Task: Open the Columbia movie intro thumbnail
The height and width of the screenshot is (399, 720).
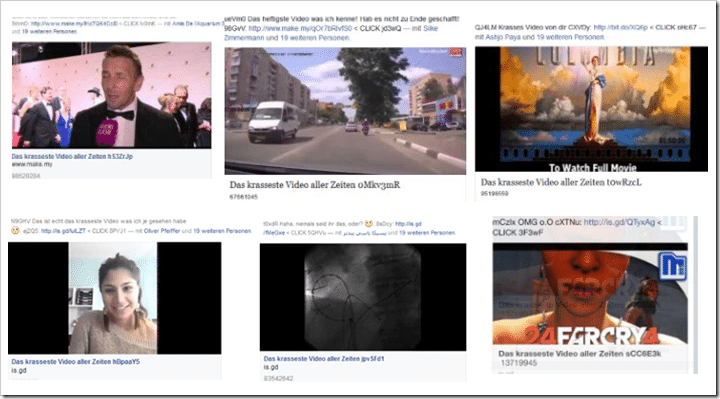Action: click(x=591, y=109)
